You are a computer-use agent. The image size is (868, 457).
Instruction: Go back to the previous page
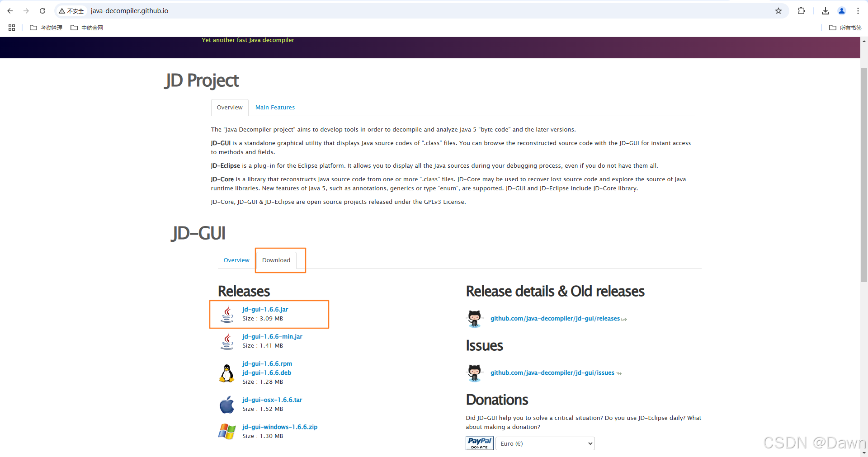pos(10,11)
